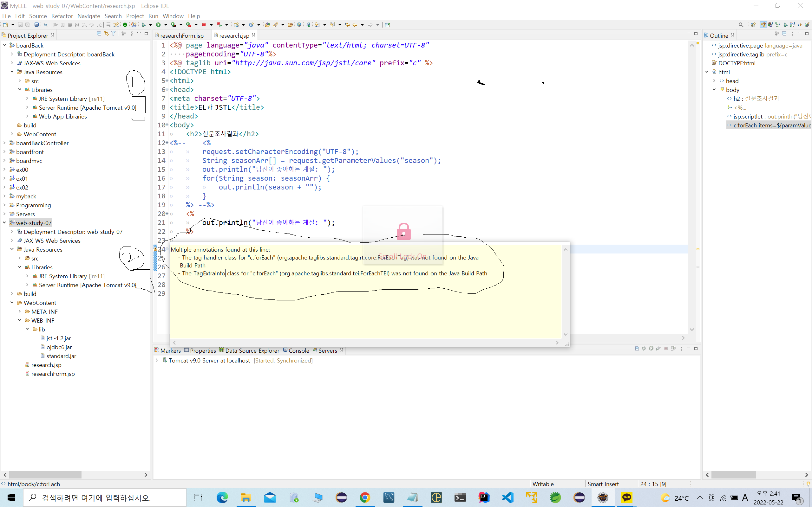Open the dropdown arrow beside Run button

[x=166, y=25]
